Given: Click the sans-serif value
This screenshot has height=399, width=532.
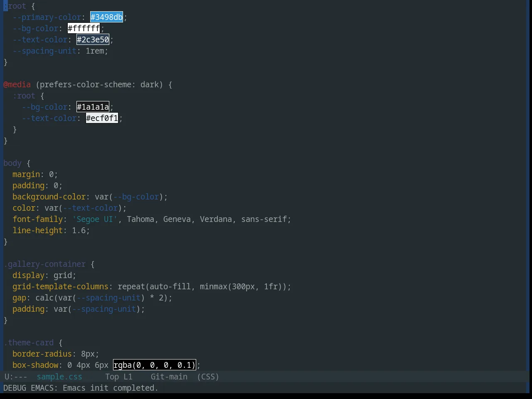Looking at the screenshot, I should [x=264, y=219].
